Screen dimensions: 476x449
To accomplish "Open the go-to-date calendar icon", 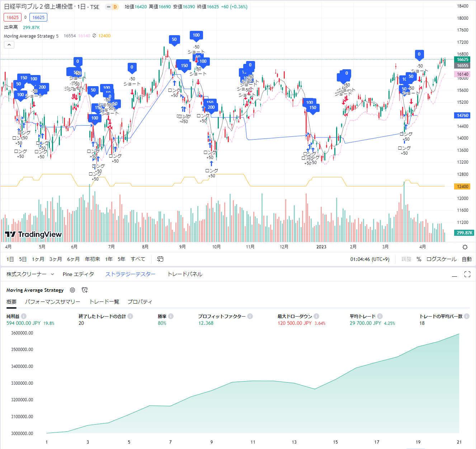I will (x=160, y=259).
